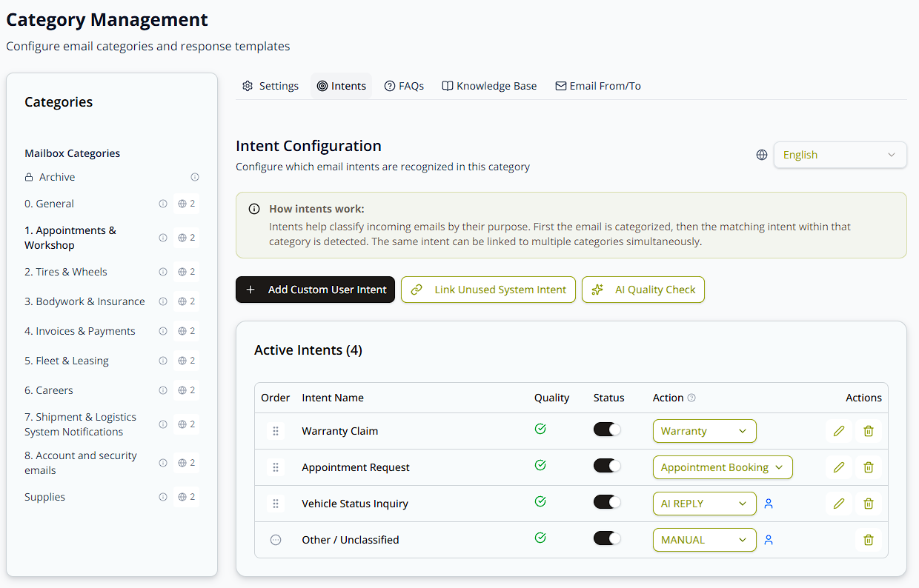The image size is (919, 588).
Task: Click the person icon next to AI REPLY
Action: point(769,504)
